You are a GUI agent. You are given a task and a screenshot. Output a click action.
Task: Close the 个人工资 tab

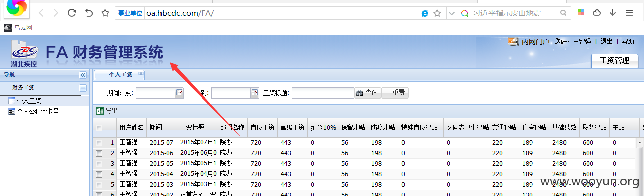coord(141,74)
